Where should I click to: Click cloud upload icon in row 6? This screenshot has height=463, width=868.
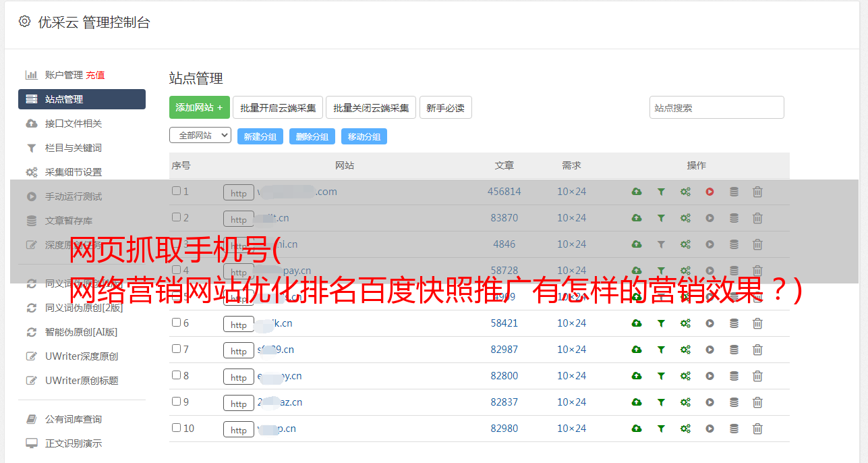tap(637, 323)
